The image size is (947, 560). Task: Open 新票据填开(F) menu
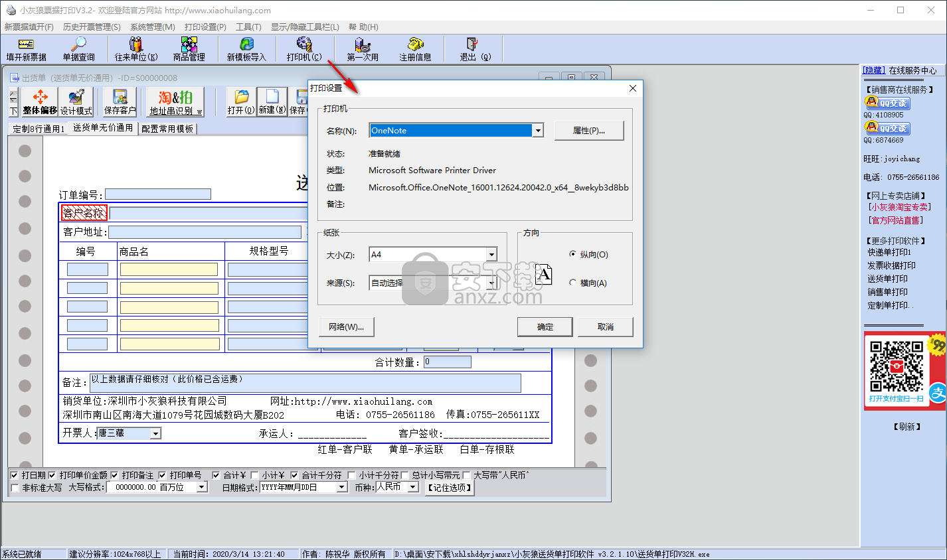pos(29,27)
